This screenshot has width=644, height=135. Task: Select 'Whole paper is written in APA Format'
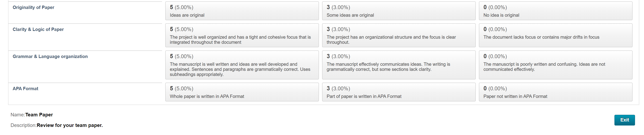[242, 92]
